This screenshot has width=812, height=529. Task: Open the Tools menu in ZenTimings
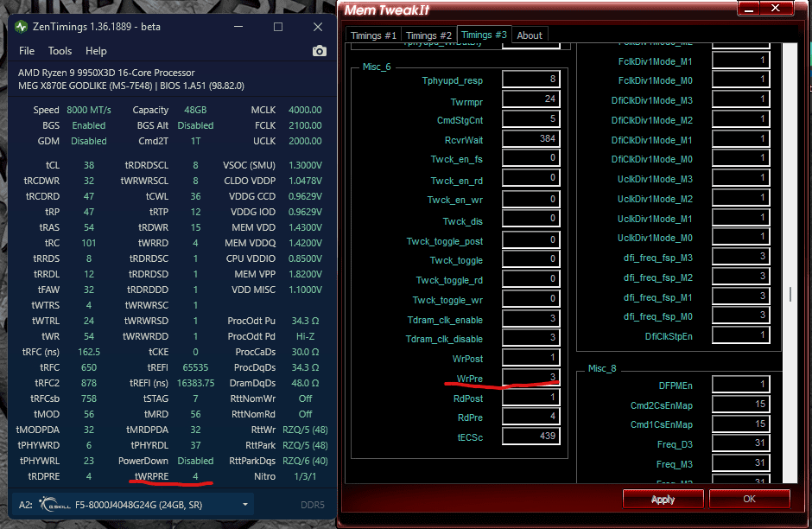pos(60,51)
